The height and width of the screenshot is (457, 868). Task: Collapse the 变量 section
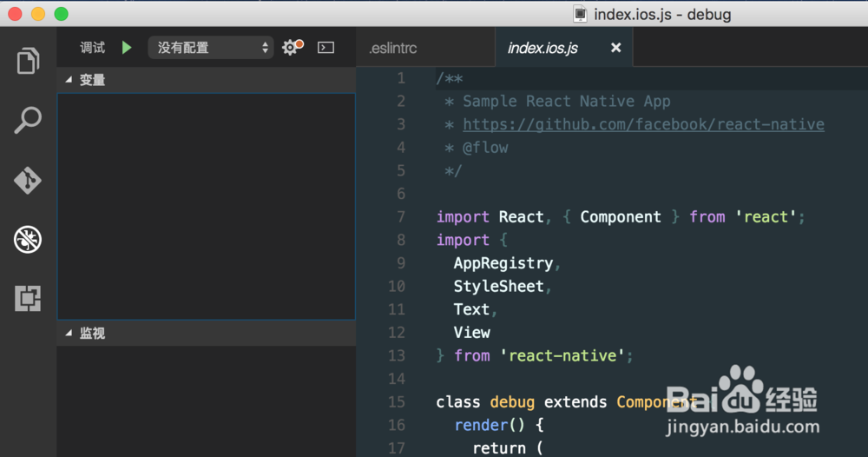click(69, 80)
